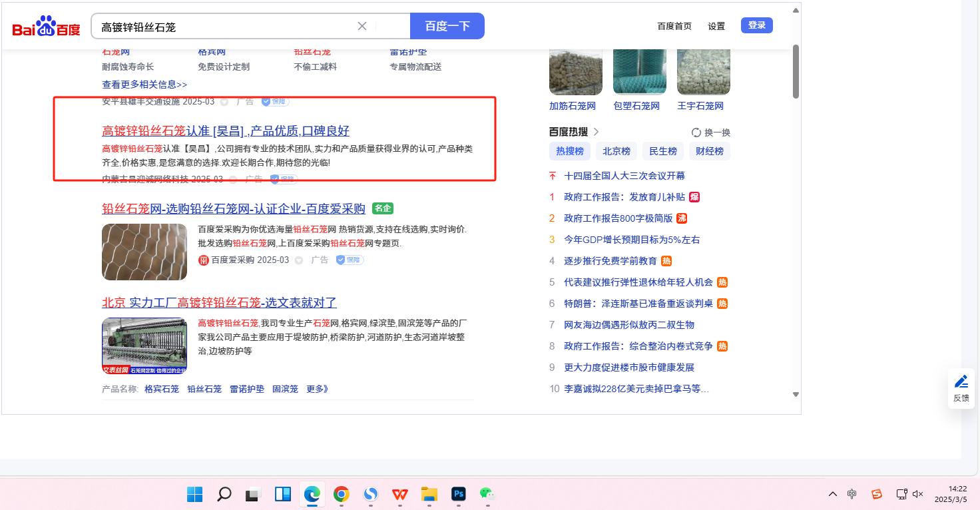
Task: Click the search input field
Action: [x=226, y=27]
